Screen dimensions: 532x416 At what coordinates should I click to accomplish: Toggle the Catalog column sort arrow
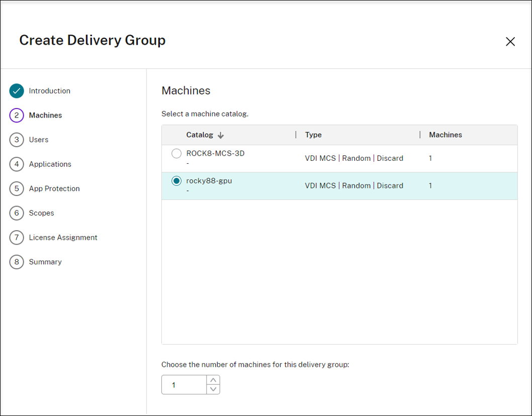click(221, 135)
